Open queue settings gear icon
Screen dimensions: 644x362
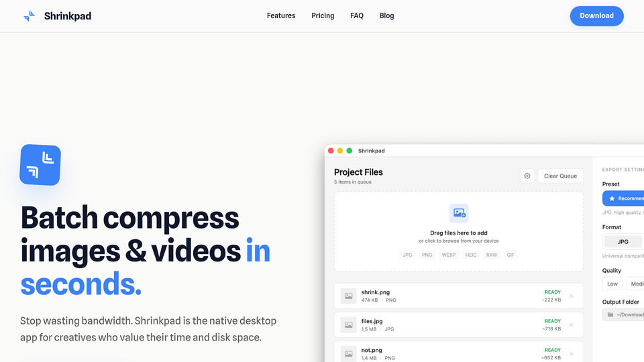(527, 176)
